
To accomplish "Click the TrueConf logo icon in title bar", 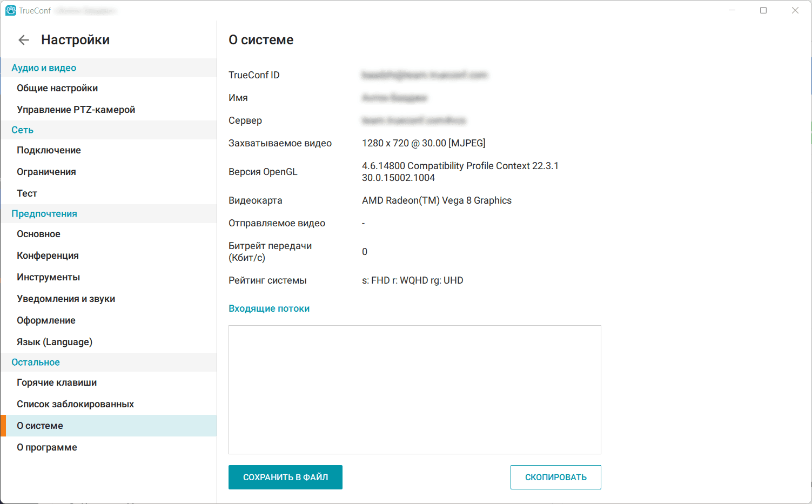I will [11, 10].
